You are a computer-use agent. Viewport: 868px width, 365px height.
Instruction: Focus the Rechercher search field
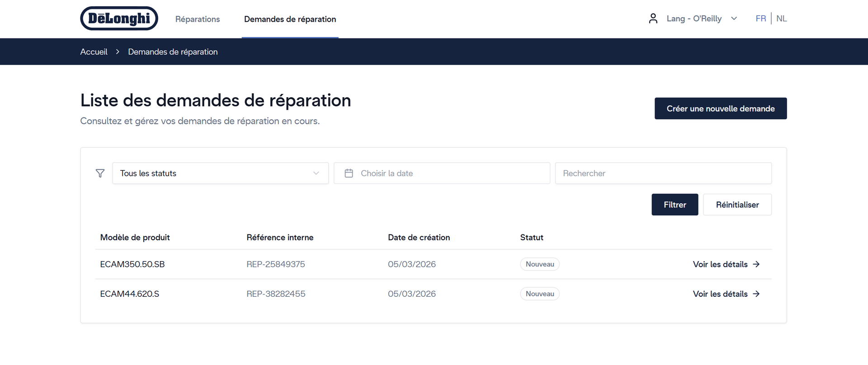[663, 173]
